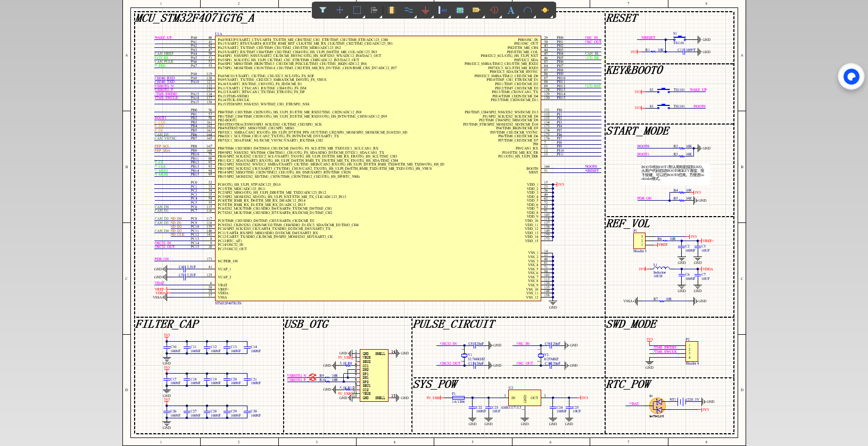Select the S1 reset push switch
Viewport: 868px width, 446px height.
click(x=679, y=38)
